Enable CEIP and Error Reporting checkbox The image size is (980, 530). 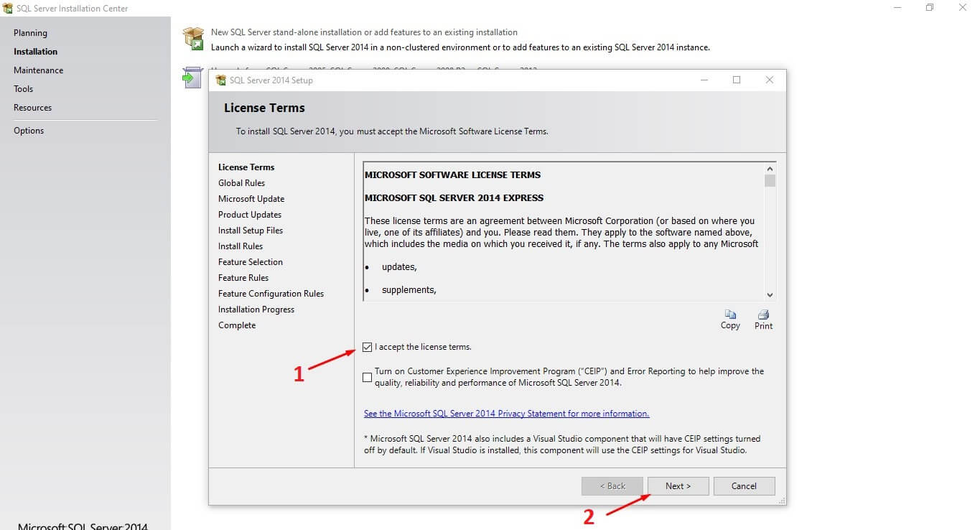368,377
